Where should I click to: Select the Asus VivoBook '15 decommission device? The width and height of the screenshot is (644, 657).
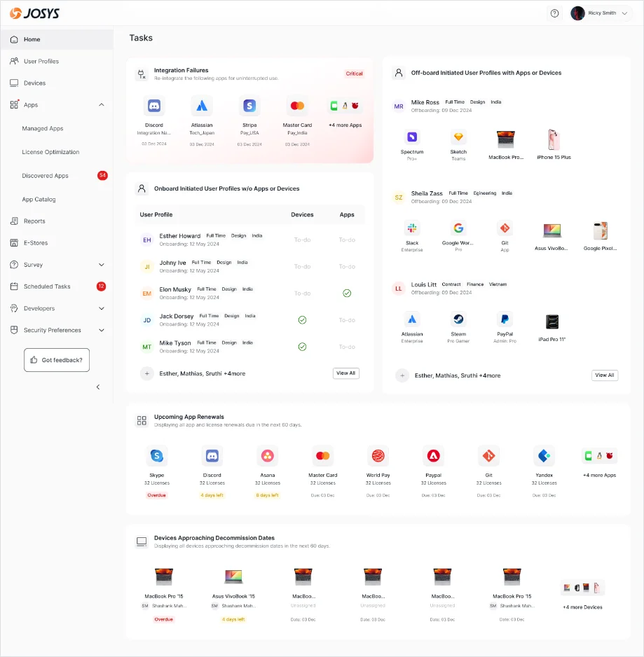[233, 577]
